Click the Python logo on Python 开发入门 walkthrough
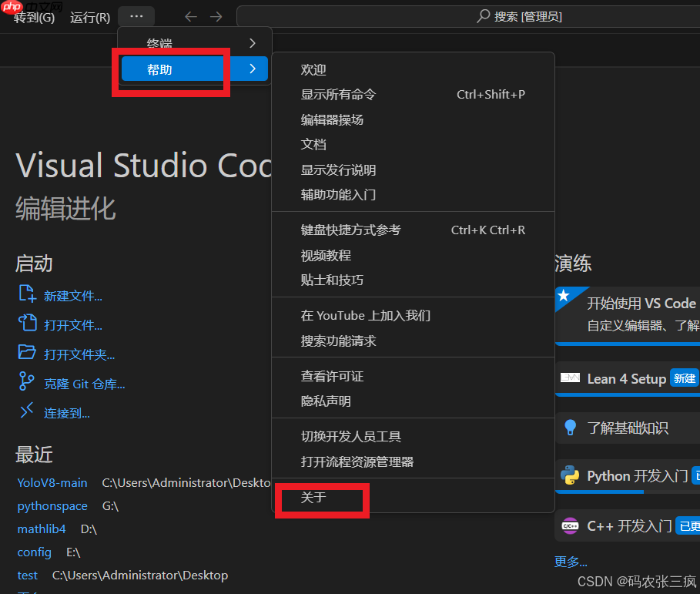The image size is (700, 594). 570,476
